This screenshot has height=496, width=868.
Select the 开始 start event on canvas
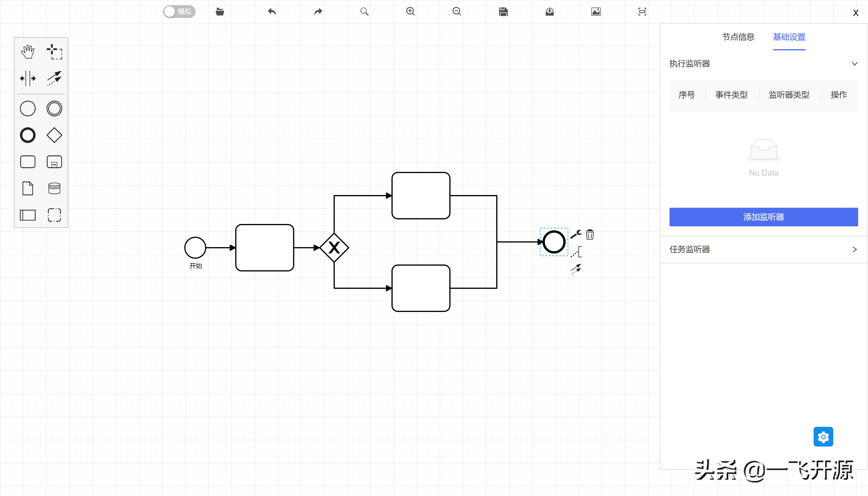click(195, 248)
